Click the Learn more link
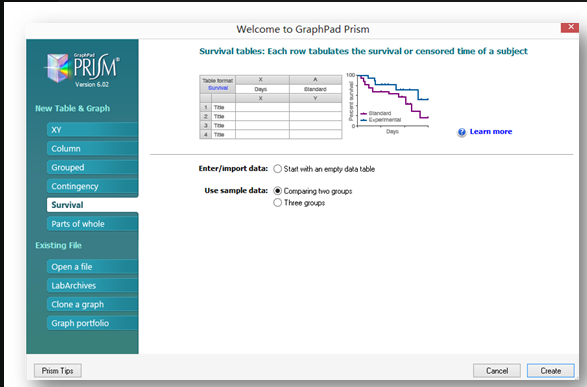Screen dimensions: 587x387 [491, 131]
